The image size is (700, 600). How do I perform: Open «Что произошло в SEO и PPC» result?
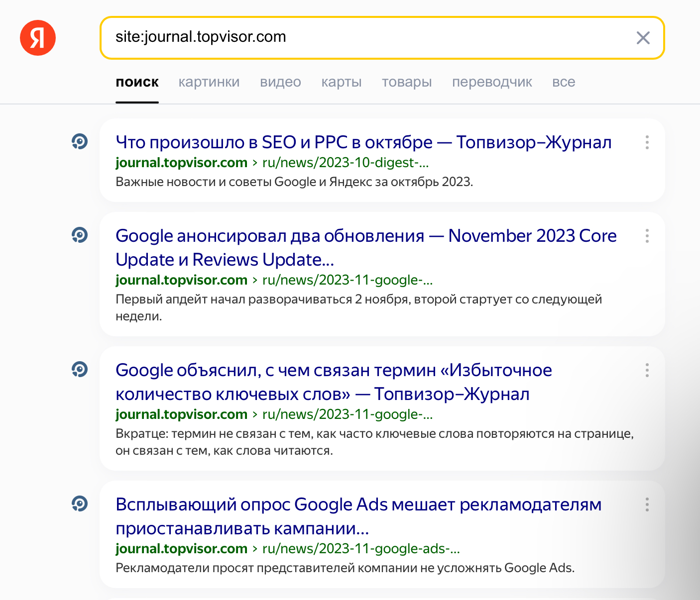coord(363,142)
